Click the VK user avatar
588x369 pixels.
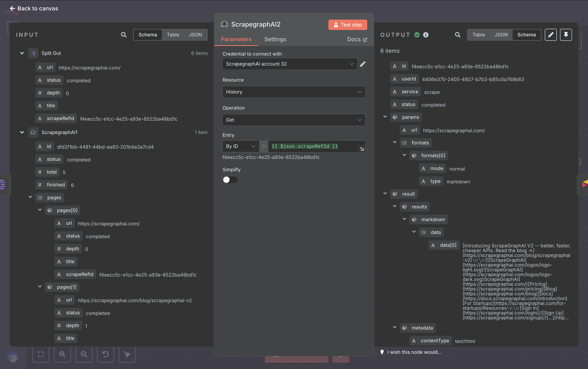click(13, 357)
